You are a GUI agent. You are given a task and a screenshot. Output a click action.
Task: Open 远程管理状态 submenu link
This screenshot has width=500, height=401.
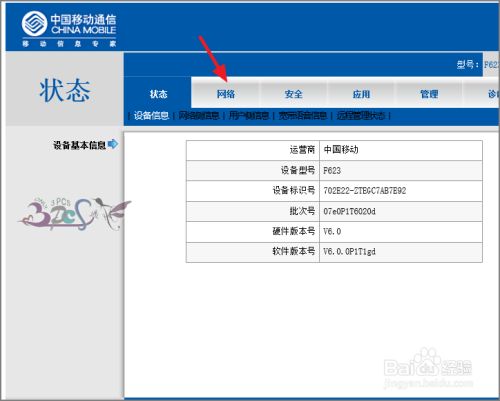(x=361, y=116)
